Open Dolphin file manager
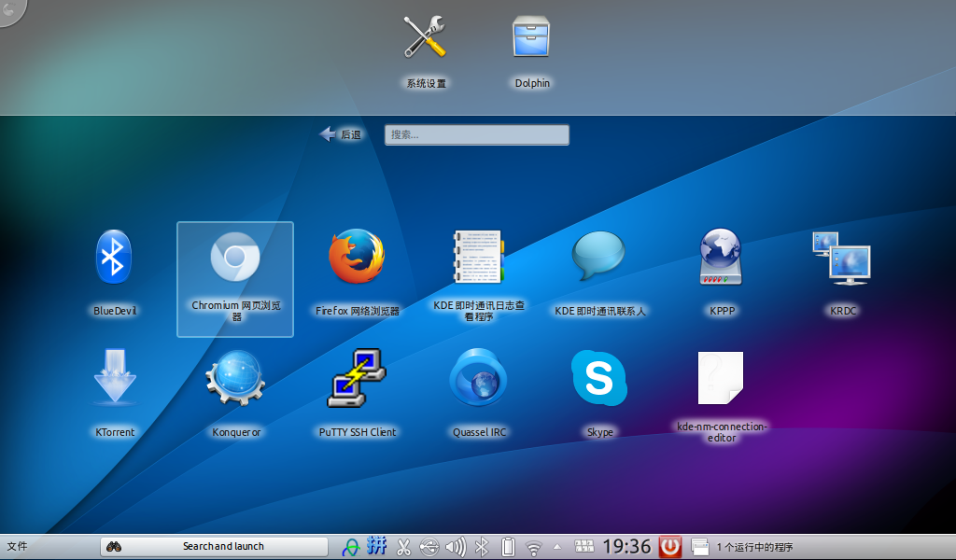The width and height of the screenshot is (956, 560). coord(531,51)
